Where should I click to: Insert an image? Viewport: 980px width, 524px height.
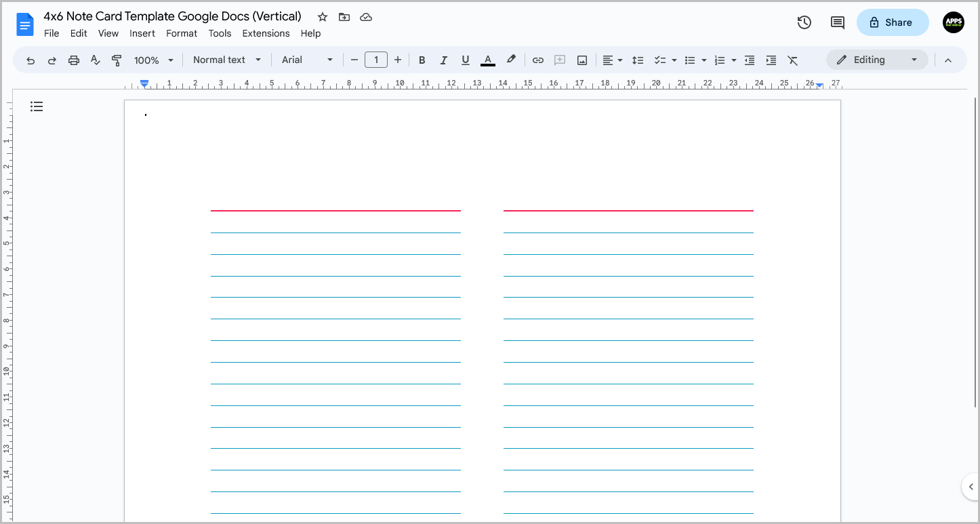point(581,60)
